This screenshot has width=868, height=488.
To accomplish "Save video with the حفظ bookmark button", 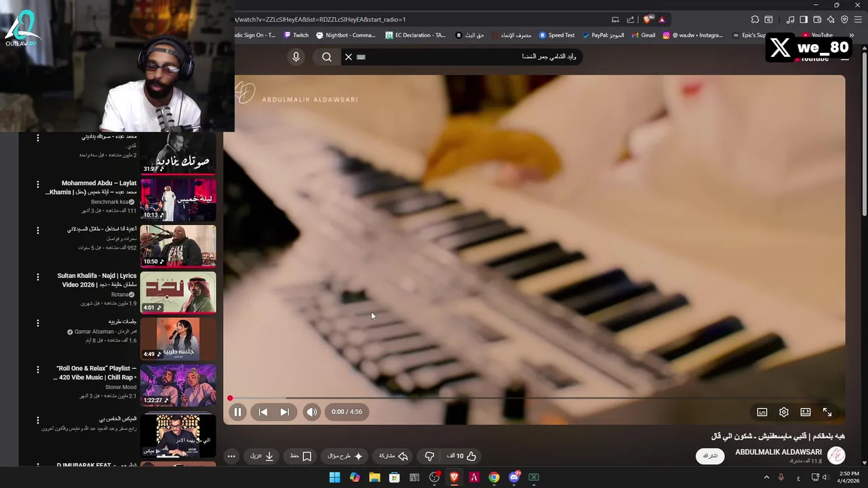I will point(300,456).
